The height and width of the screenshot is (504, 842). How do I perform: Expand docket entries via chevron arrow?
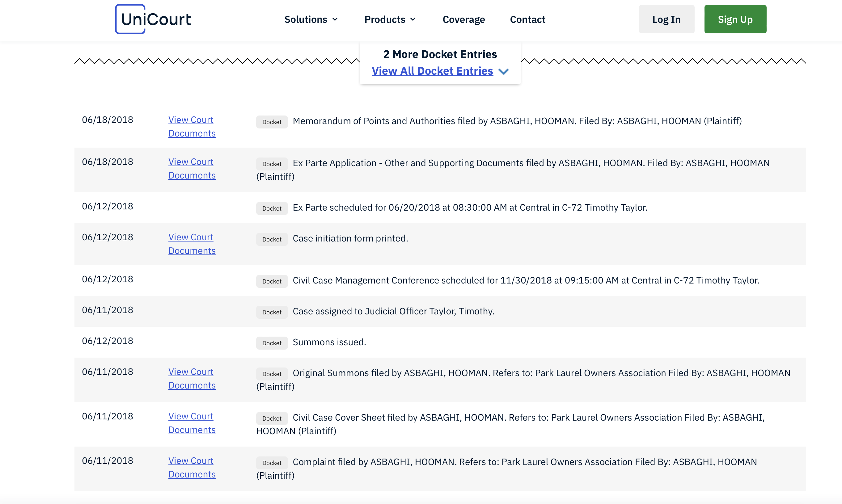pos(503,71)
